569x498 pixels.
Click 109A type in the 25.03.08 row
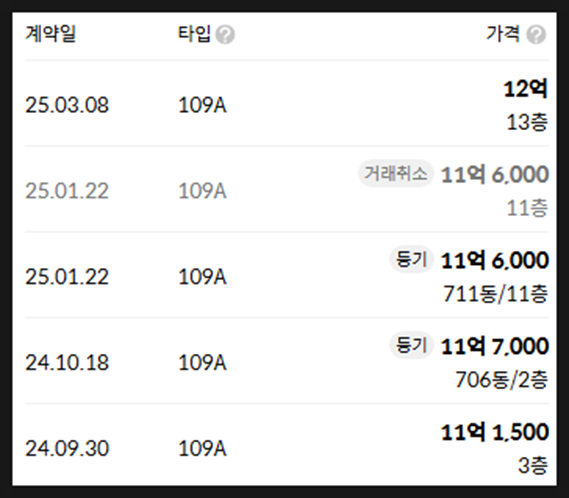(202, 105)
